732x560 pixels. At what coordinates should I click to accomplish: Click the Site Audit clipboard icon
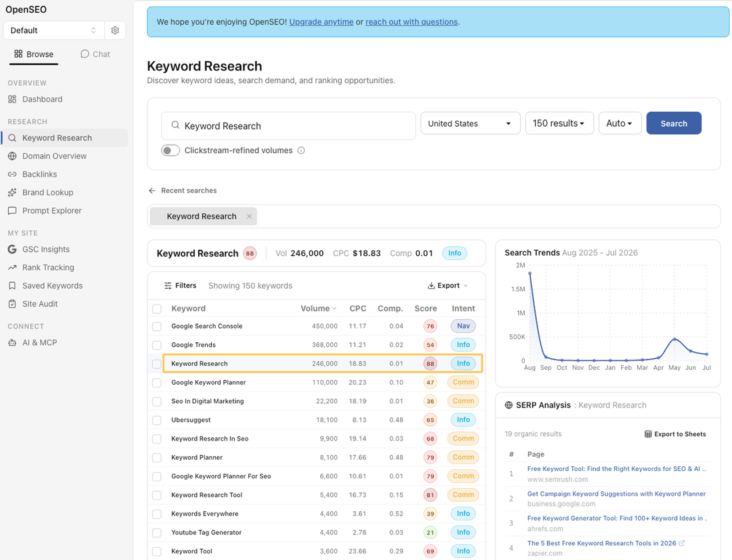12,304
